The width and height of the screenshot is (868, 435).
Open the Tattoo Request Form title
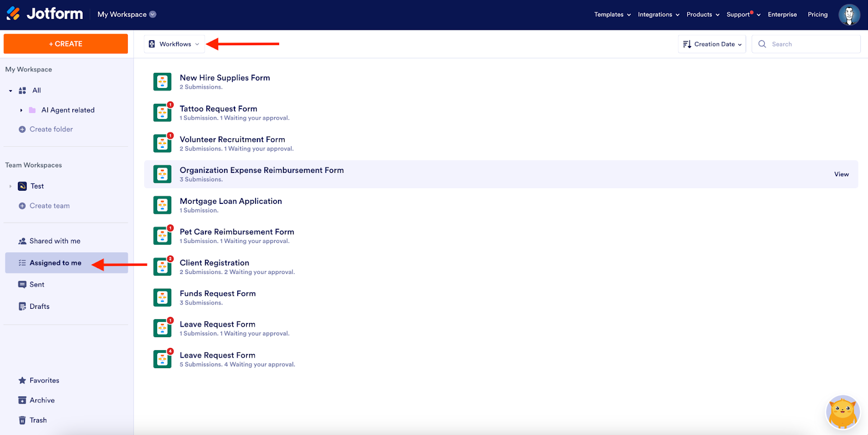tap(219, 109)
